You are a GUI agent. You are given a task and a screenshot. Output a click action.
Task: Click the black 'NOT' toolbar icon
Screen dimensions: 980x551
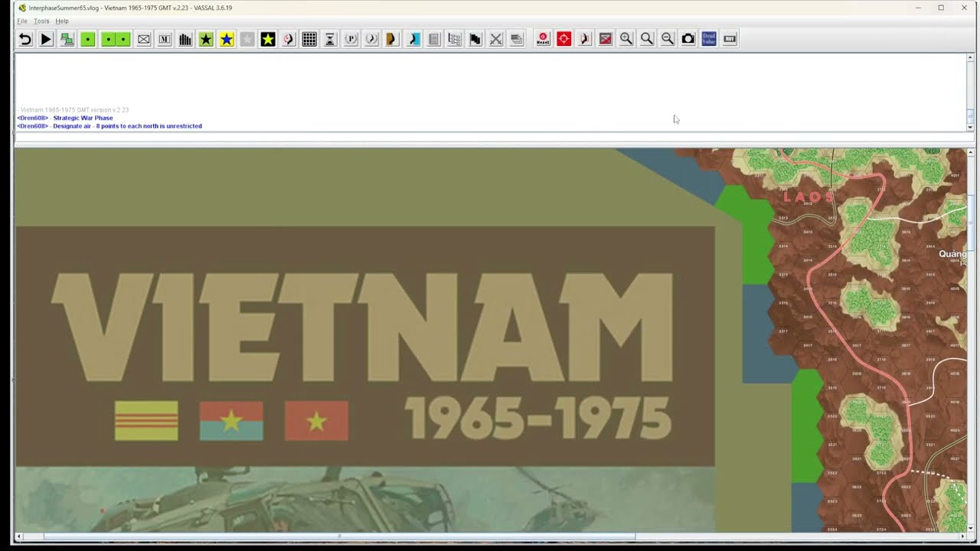[730, 39]
